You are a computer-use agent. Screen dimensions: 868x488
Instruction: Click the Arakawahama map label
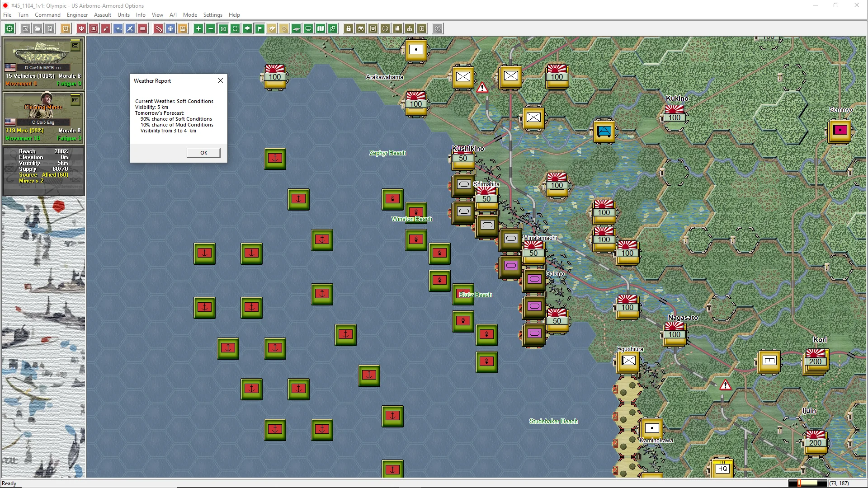(384, 77)
